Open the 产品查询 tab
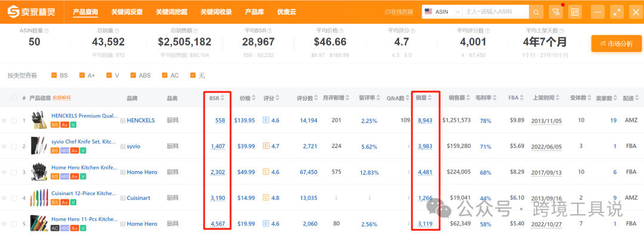644x235 pixels. click(85, 12)
